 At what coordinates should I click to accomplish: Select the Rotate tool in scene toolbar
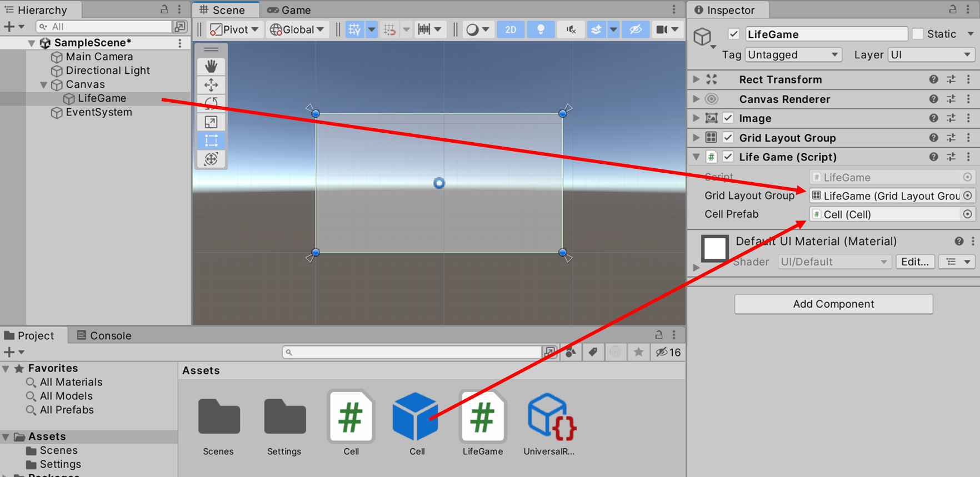pos(211,103)
